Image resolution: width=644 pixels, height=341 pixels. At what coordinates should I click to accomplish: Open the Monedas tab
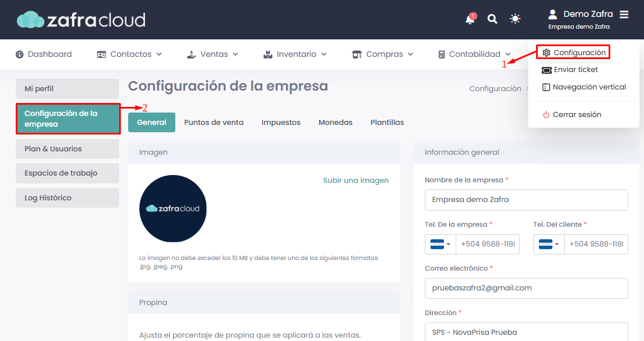335,123
